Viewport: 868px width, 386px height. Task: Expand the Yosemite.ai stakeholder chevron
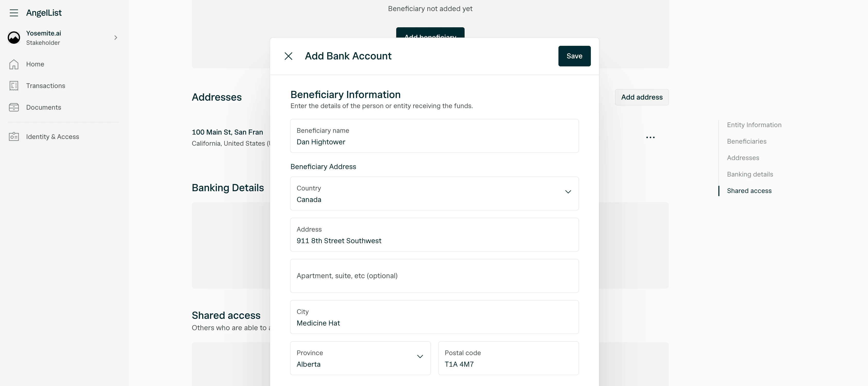point(116,37)
